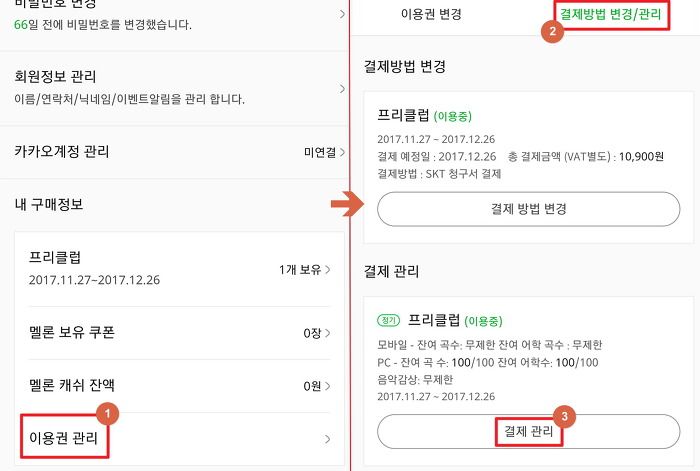Click the orange step 3 badge
Screen dimensions: 700x471
564,417
